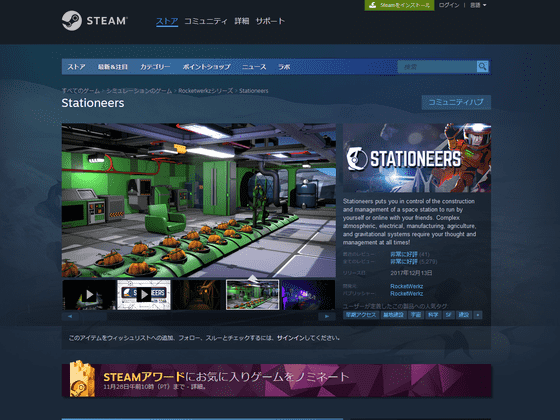Click the Stationeers page title

(x=93, y=103)
